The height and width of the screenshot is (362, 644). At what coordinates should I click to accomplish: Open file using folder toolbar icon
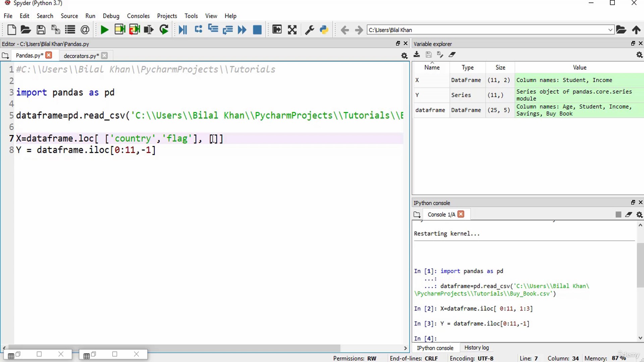pos(26,30)
